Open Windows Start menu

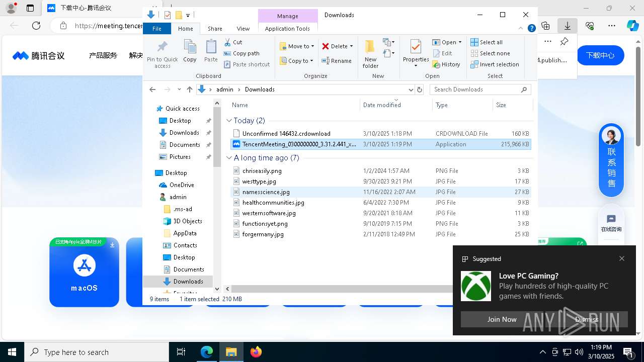point(12,352)
